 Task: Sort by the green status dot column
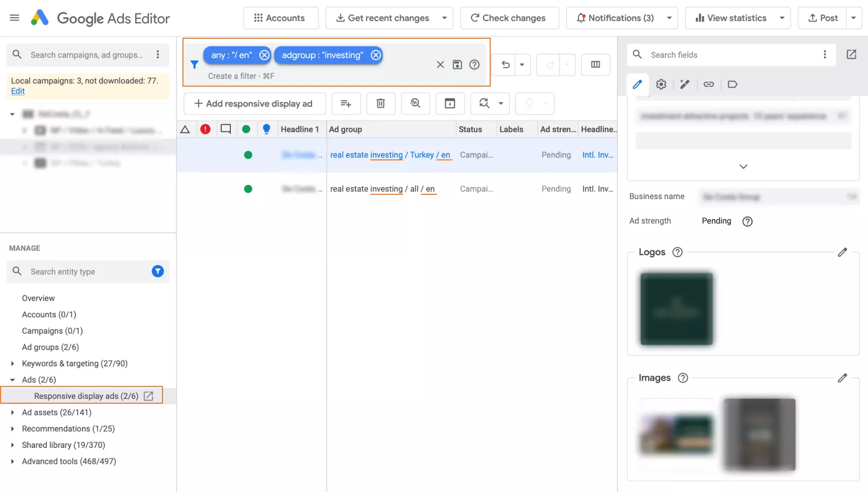click(246, 129)
